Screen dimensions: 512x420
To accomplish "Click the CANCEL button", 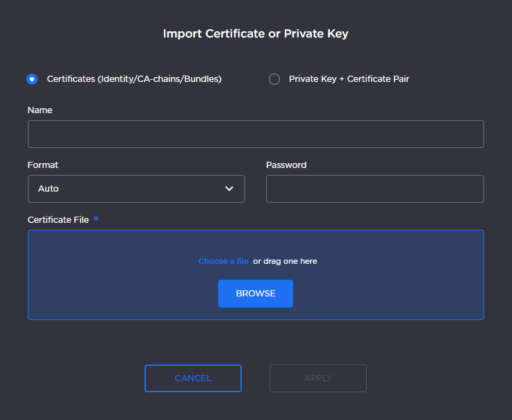I will coord(193,378).
